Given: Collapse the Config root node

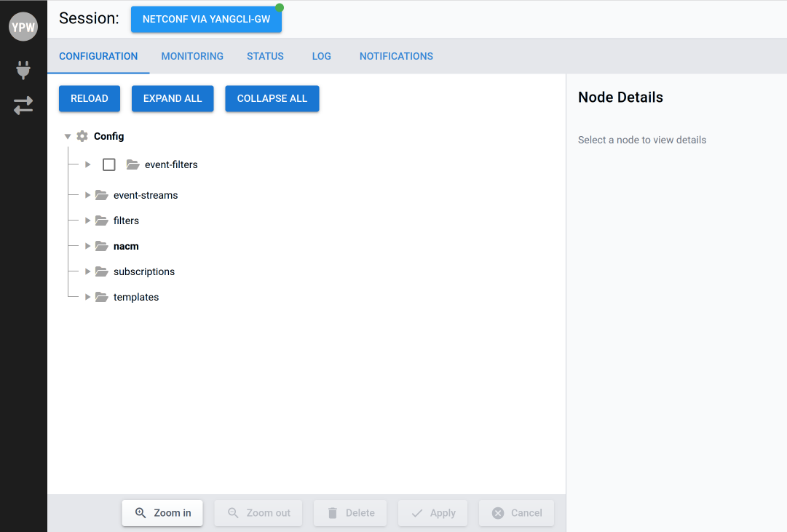Looking at the screenshot, I should point(68,136).
